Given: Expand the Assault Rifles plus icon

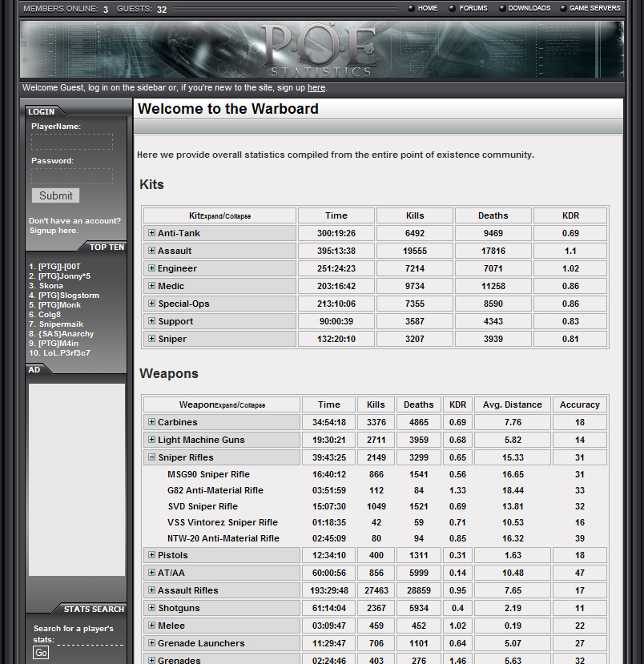Looking at the screenshot, I should pyautogui.click(x=152, y=590).
